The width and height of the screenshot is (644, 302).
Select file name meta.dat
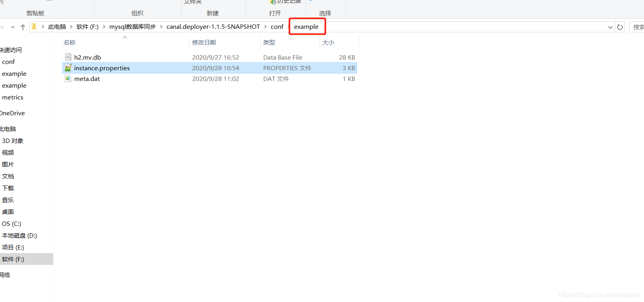87,79
